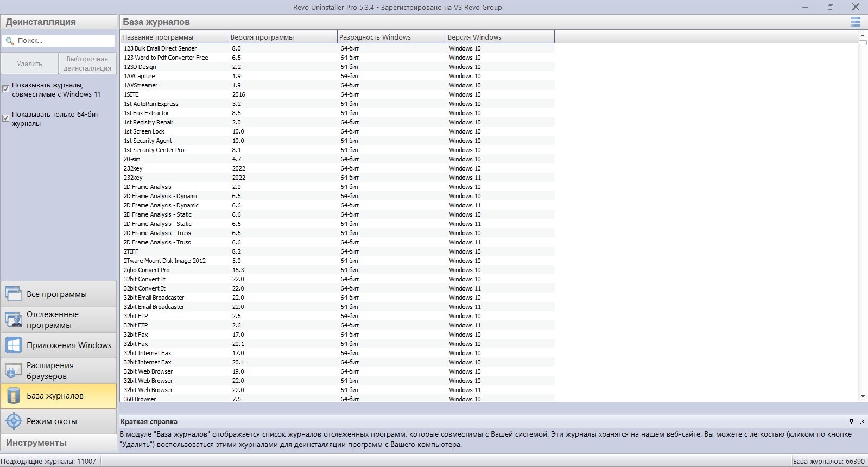Expand the Инструменты section
Image resolution: width=868 pixels, height=467 pixels.
[59, 443]
